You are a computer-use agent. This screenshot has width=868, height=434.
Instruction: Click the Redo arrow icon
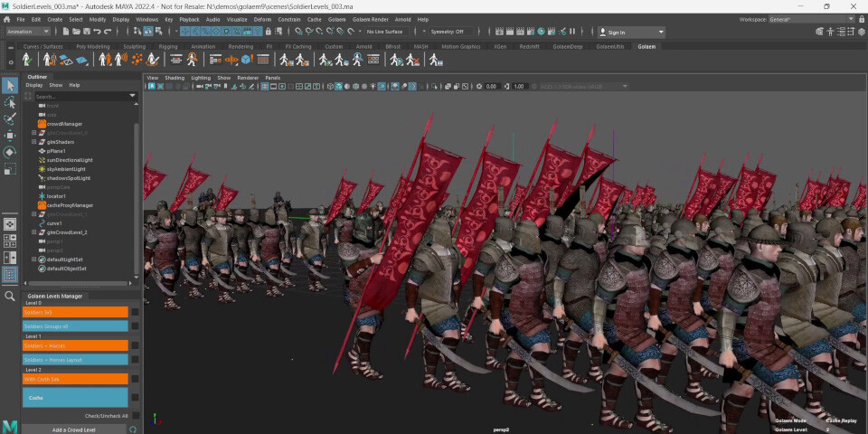[107, 32]
